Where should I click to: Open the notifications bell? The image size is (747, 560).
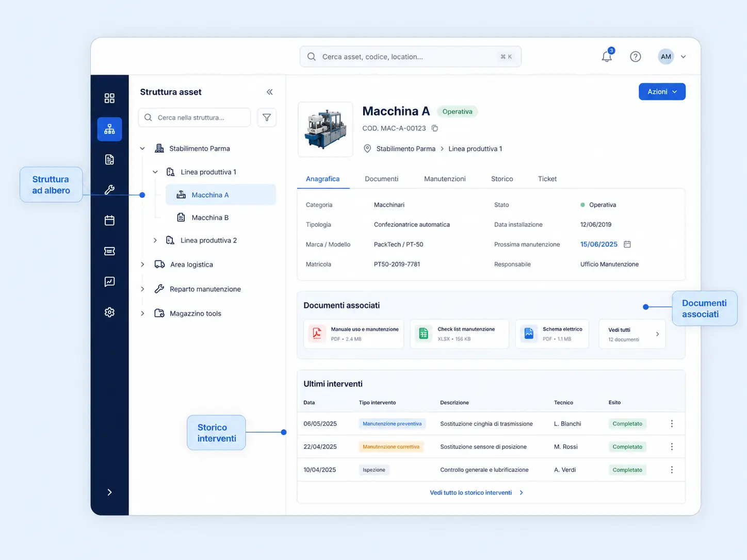click(x=607, y=56)
